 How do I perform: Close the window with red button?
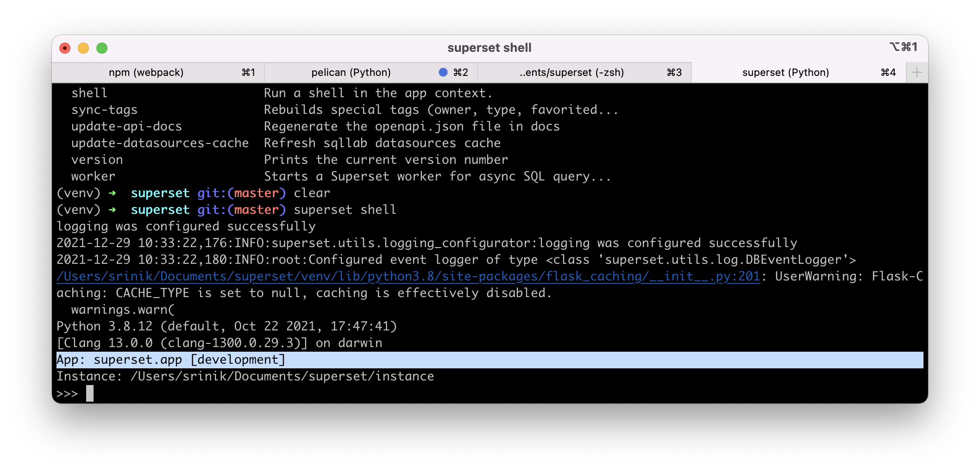coord(65,48)
